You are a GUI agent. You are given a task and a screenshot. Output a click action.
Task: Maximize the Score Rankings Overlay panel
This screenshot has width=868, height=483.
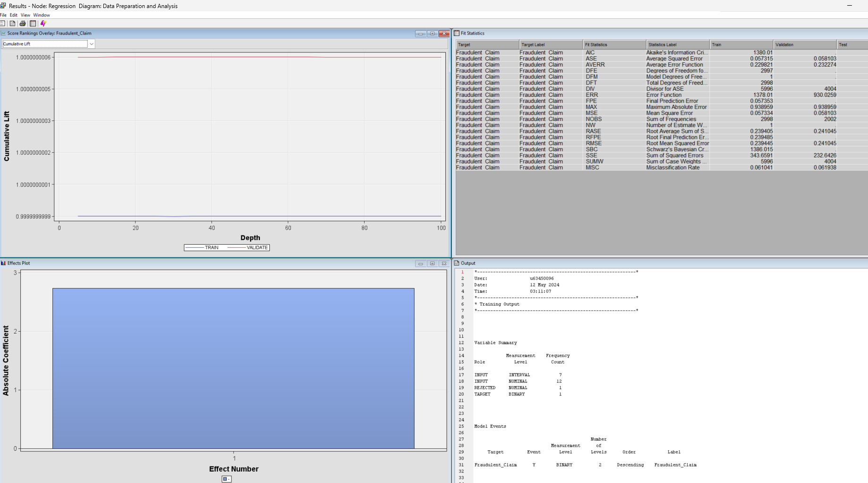(x=432, y=34)
